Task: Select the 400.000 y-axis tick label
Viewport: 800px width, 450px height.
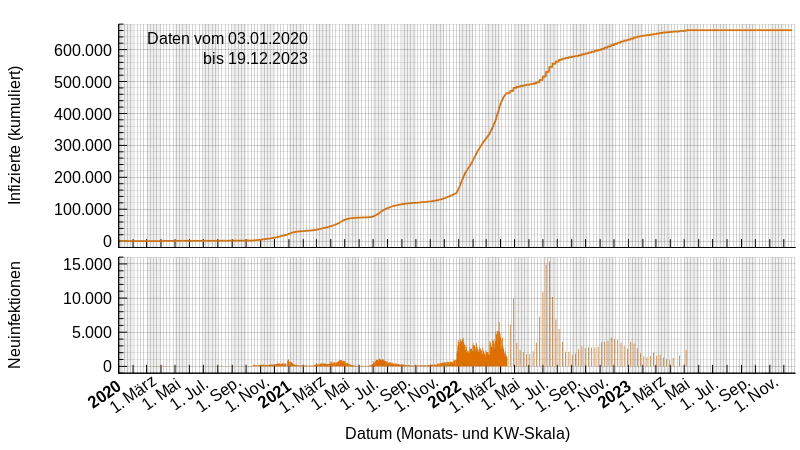Action: (x=83, y=114)
